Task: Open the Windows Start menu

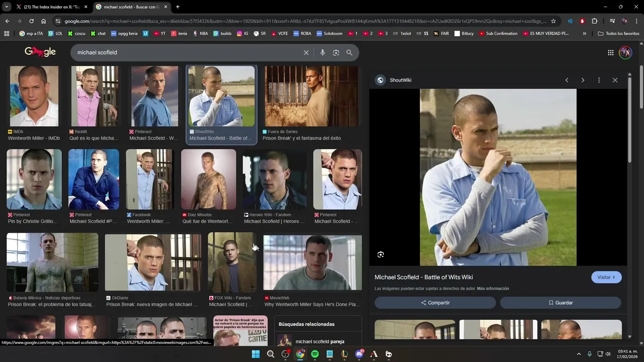Action: (x=256, y=354)
